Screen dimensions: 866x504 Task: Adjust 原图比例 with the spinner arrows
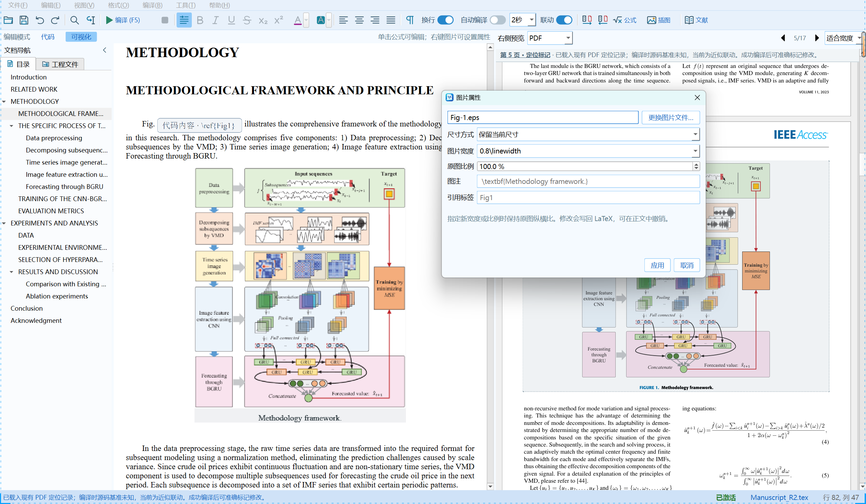696,166
